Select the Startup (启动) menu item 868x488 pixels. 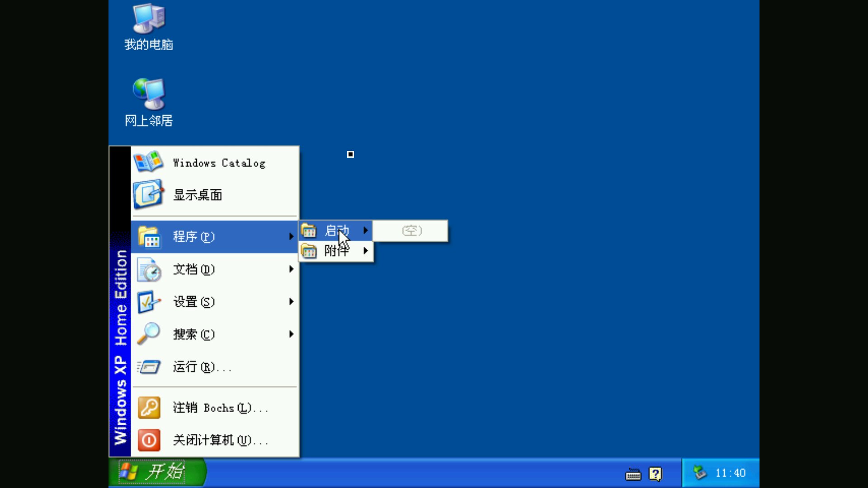(x=336, y=230)
